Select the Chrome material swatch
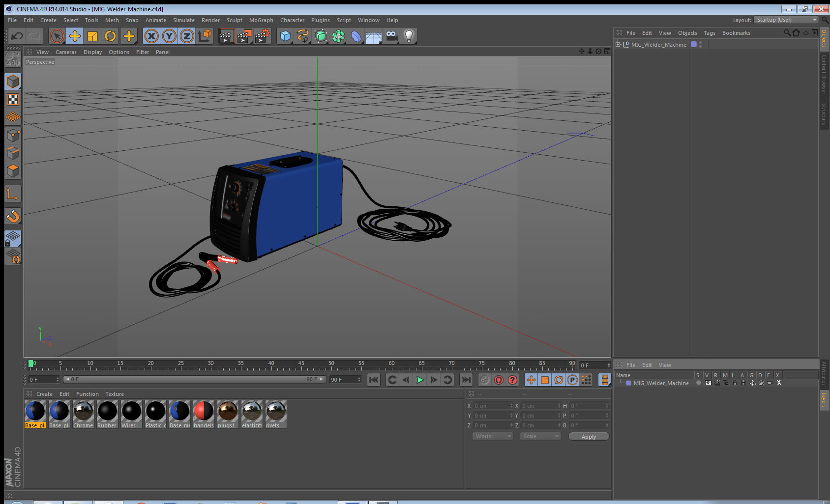Viewport: 830px width, 504px height. tap(83, 414)
